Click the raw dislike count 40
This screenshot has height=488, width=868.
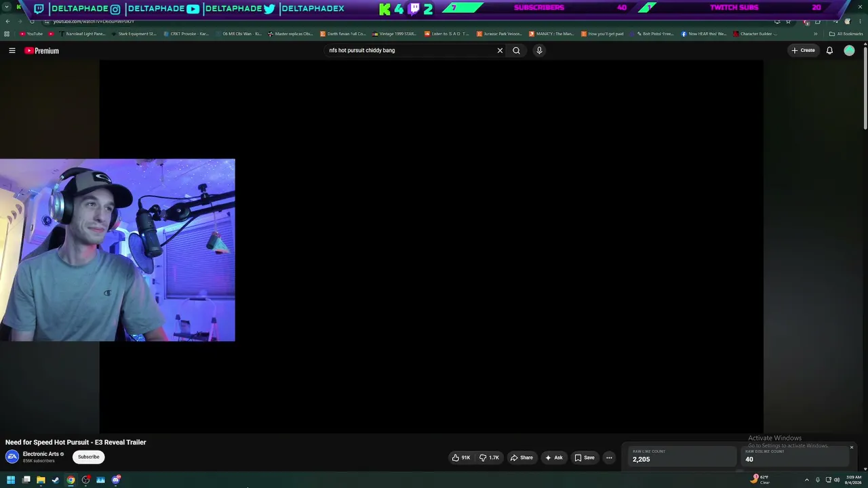tap(749, 459)
